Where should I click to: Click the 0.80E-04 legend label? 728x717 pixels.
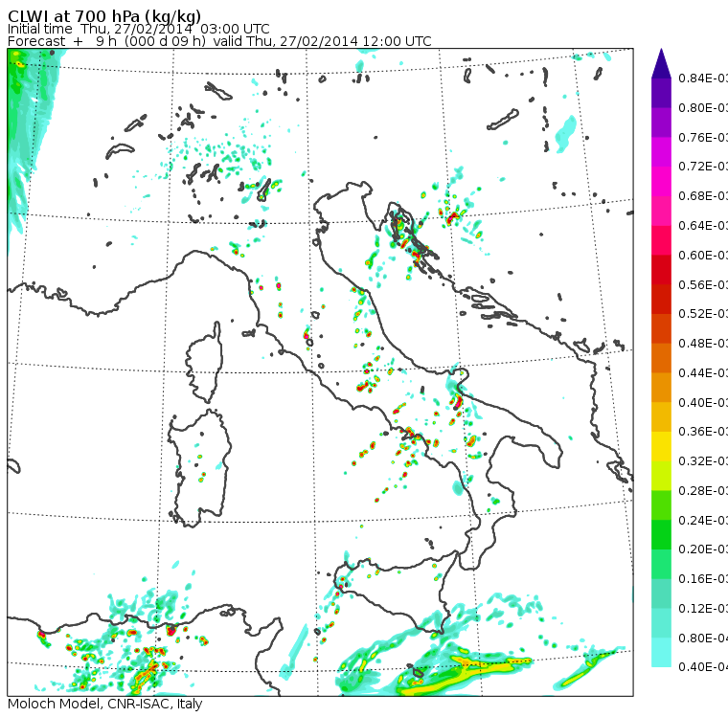tap(703, 639)
